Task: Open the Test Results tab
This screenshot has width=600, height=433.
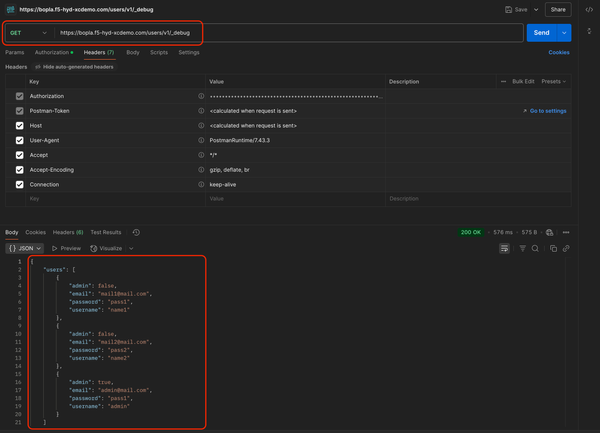Action: coord(105,232)
